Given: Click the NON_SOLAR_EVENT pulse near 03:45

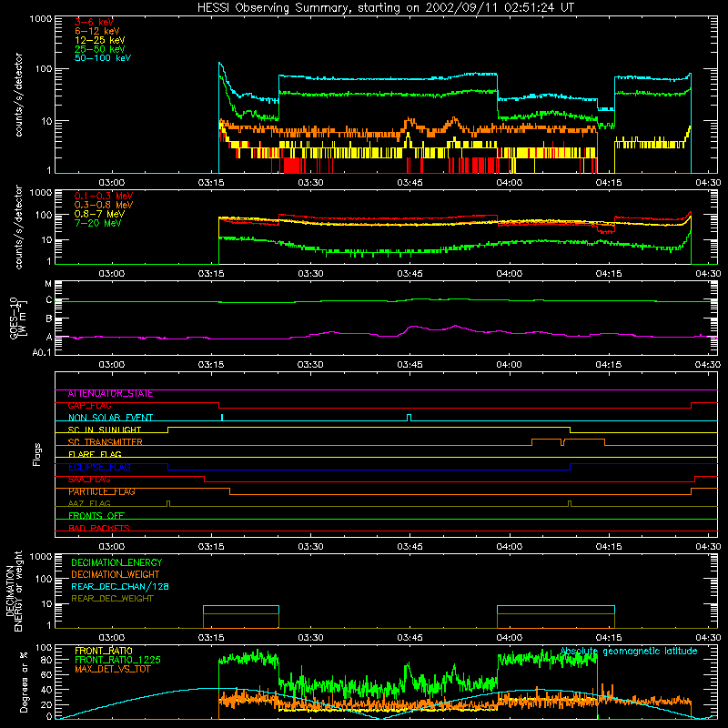Looking at the screenshot, I should (409, 418).
